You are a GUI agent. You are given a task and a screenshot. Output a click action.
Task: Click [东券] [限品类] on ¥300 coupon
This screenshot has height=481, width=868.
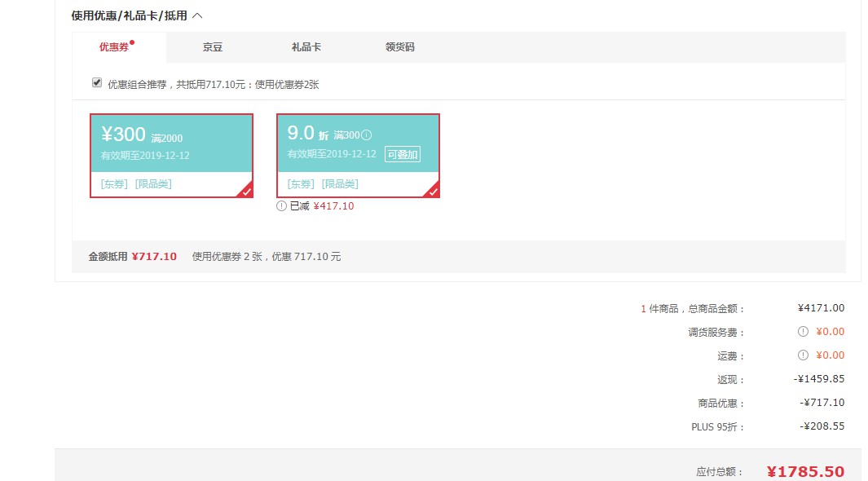(136, 183)
